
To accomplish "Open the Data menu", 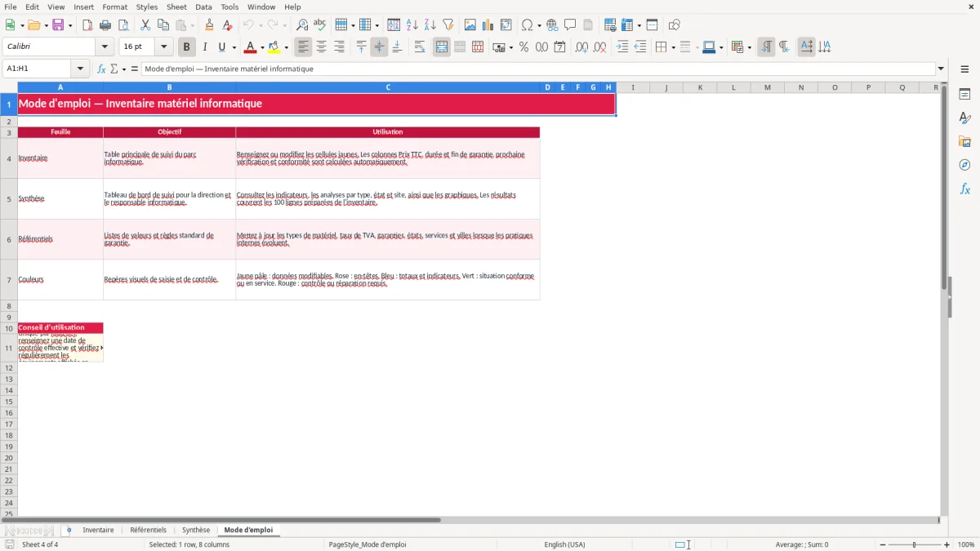I will (203, 7).
